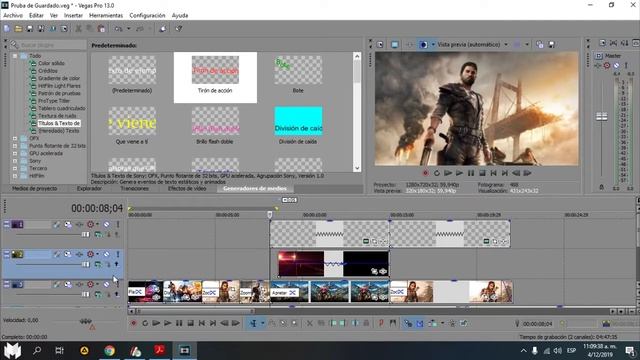
Task: Expand the GPU acelerada folder
Action: click(x=15, y=153)
